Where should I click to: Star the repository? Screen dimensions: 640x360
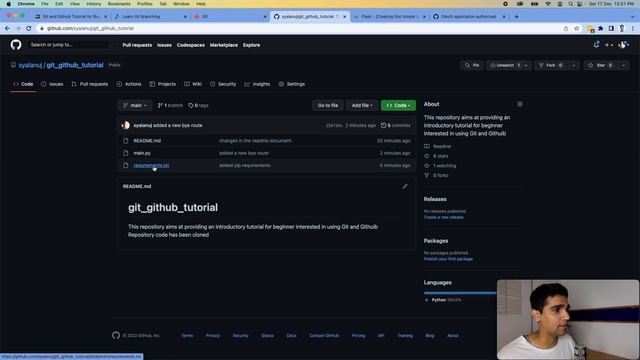click(x=601, y=65)
